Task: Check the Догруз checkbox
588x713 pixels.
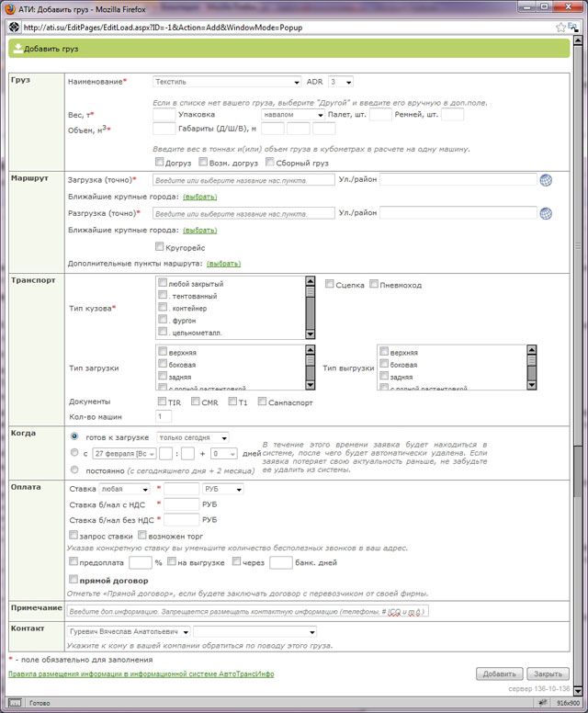Action: pos(159,162)
